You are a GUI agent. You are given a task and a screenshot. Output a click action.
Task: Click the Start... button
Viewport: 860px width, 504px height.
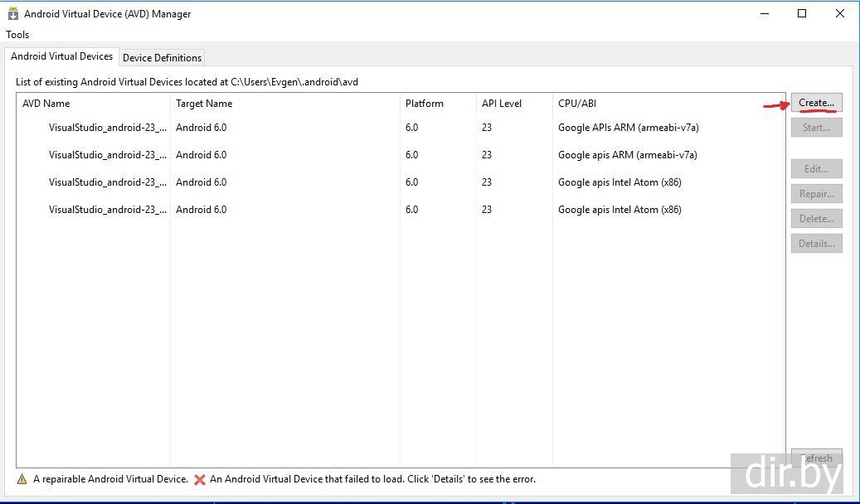tap(816, 128)
